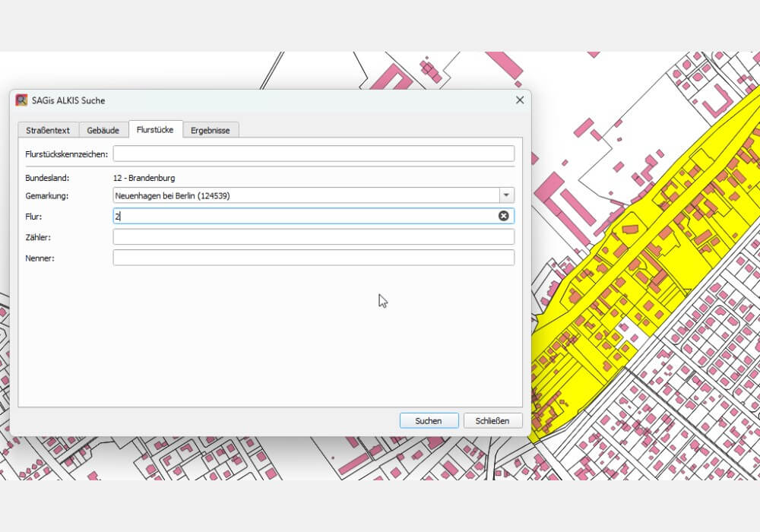Expand the Gemarkung dropdown arrow

506,195
